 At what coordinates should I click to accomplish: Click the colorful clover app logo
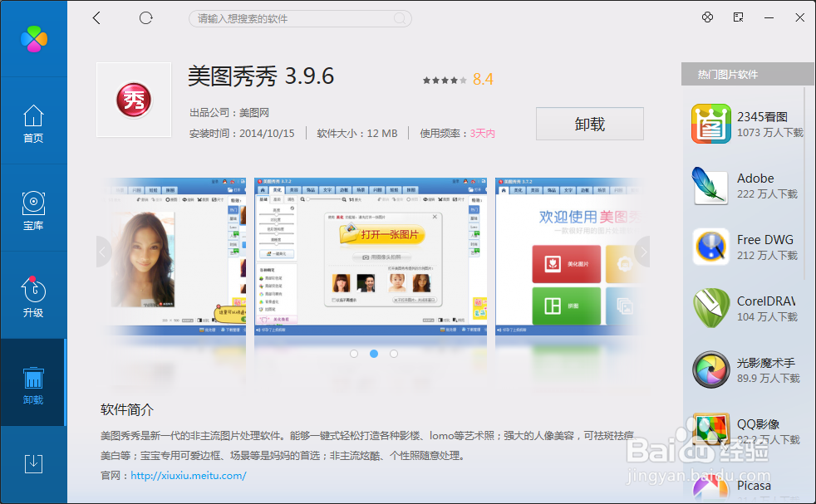click(x=34, y=39)
